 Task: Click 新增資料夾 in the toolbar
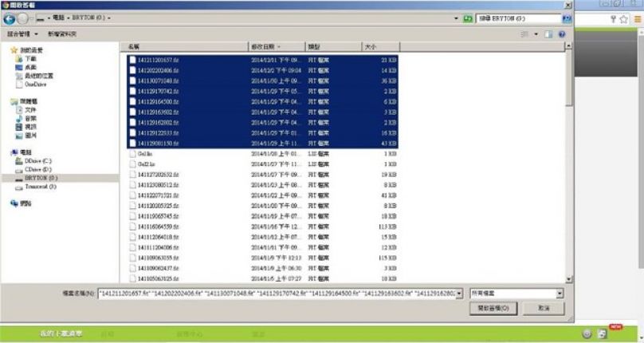pyautogui.click(x=62, y=34)
